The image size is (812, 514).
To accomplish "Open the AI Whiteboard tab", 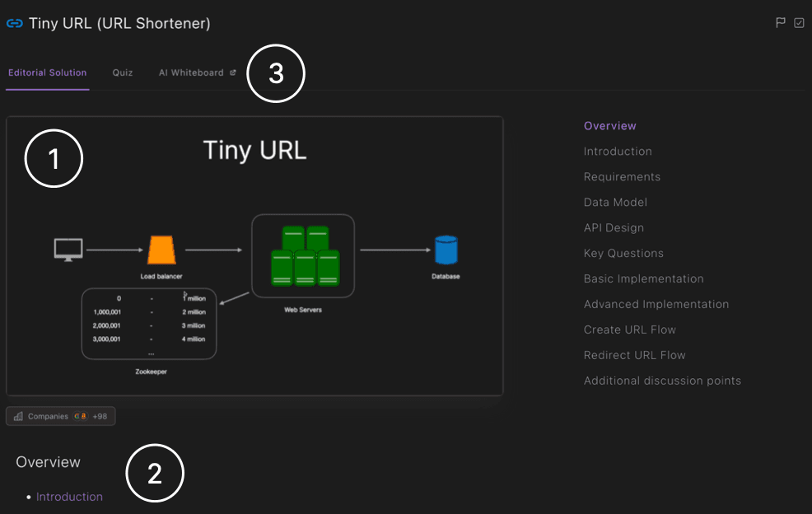I will 191,72.
